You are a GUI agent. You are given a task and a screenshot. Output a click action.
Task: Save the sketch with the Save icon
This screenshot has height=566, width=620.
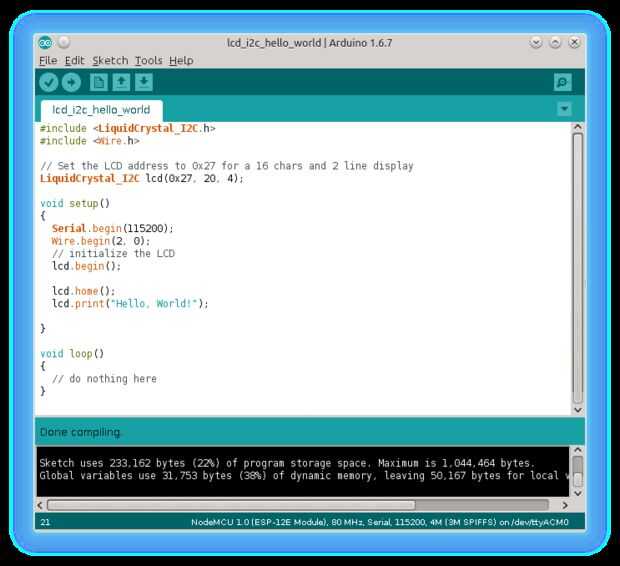click(144, 82)
